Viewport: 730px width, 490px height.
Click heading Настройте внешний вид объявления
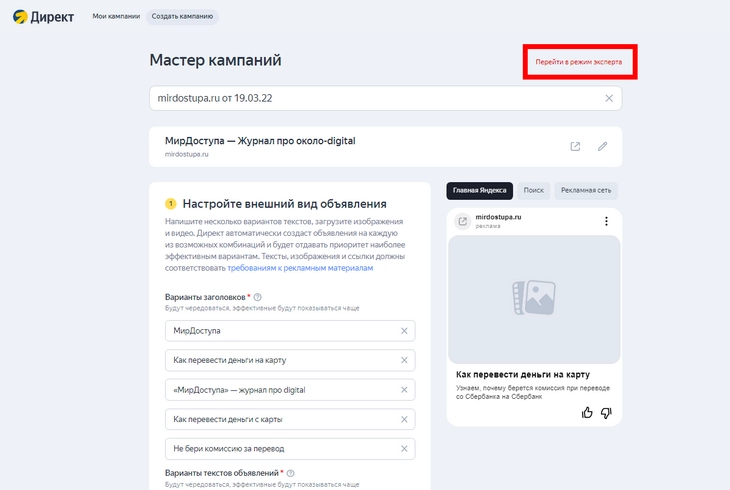[x=284, y=204]
